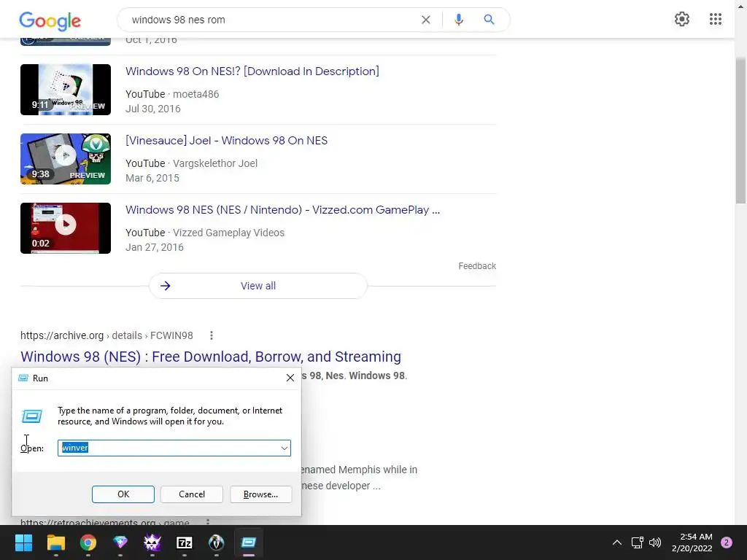The image size is (747, 560).
Task: Click Browse... in the Run dialog
Action: click(260, 494)
